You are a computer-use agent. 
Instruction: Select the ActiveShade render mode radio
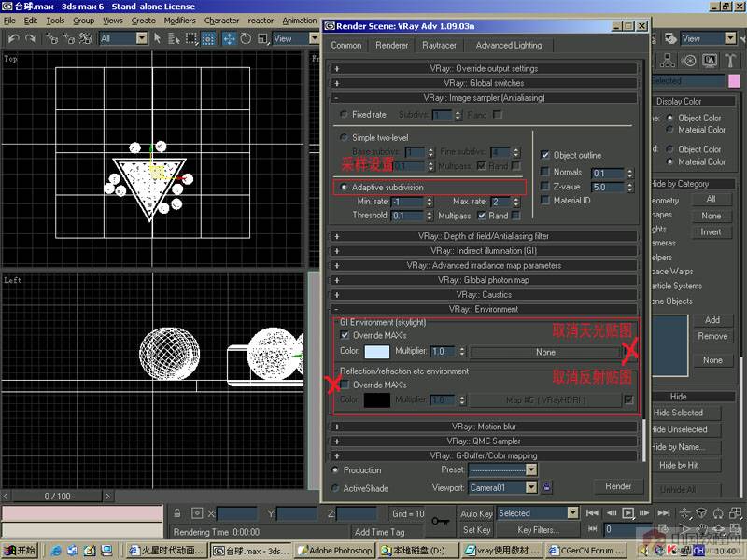pos(335,488)
